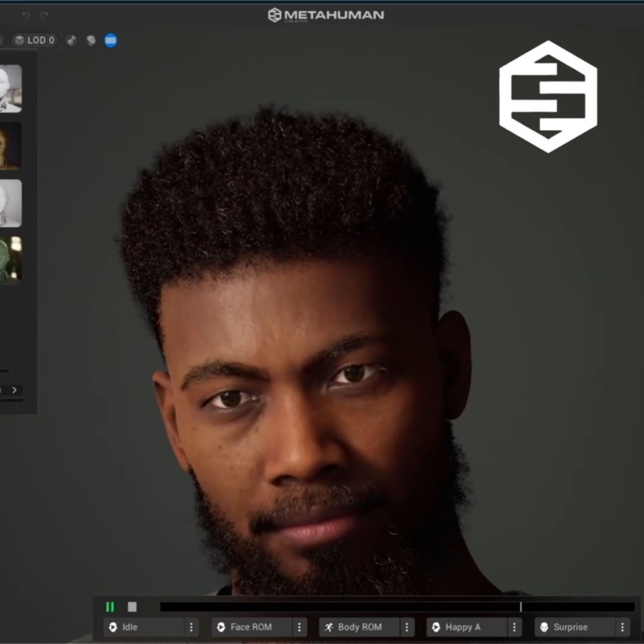644x644 pixels.
Task: Open the Face ROM options menu
Action: (300, 627)
